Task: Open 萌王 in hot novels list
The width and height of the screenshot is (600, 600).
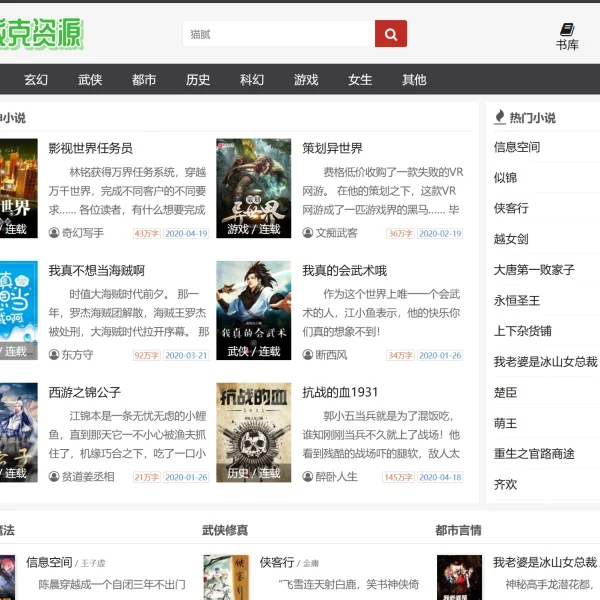Action: (x=505, y=423)
